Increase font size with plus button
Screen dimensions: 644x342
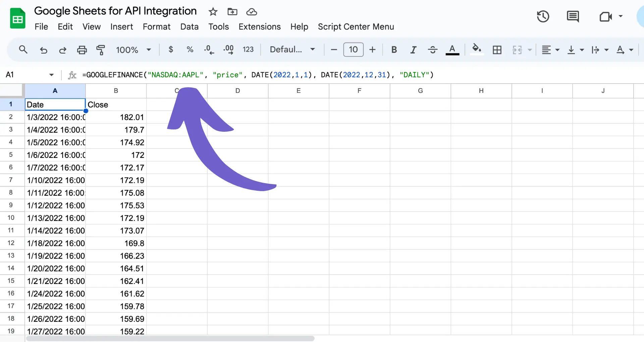point(372,50)
